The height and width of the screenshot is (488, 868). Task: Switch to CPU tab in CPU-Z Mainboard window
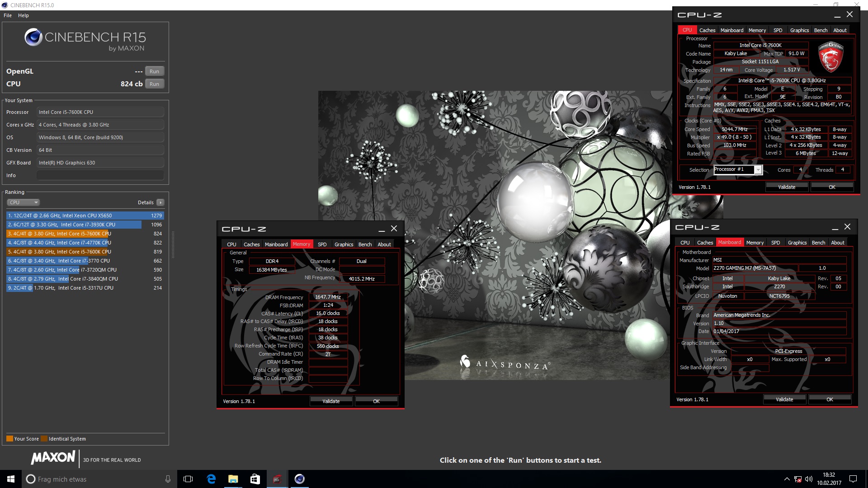click(685, 243)
